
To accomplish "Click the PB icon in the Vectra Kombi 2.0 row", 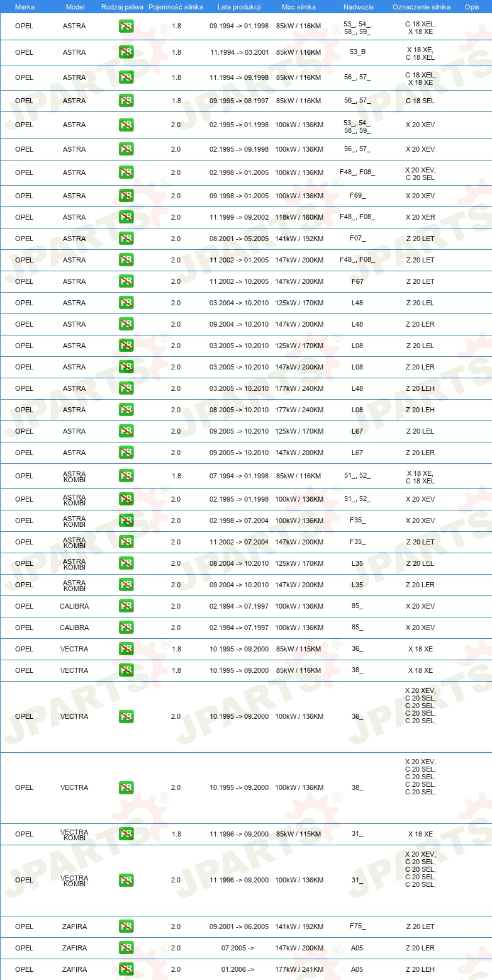I will pos(126,880).
